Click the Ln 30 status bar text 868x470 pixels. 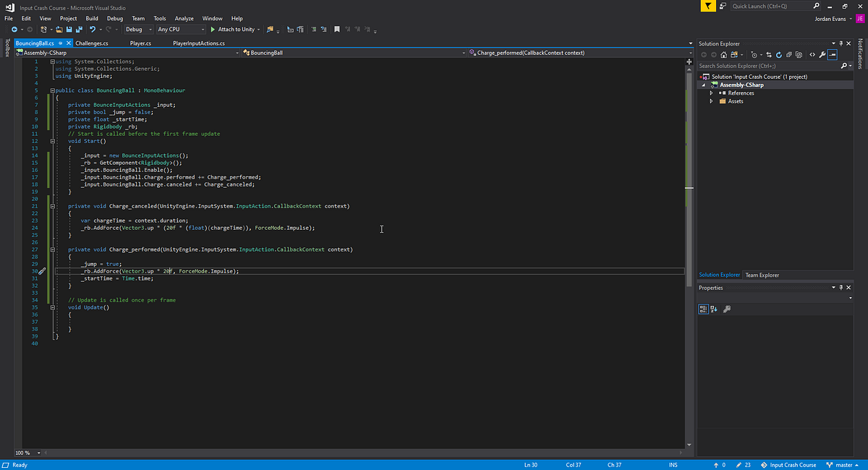click(530, 465)
